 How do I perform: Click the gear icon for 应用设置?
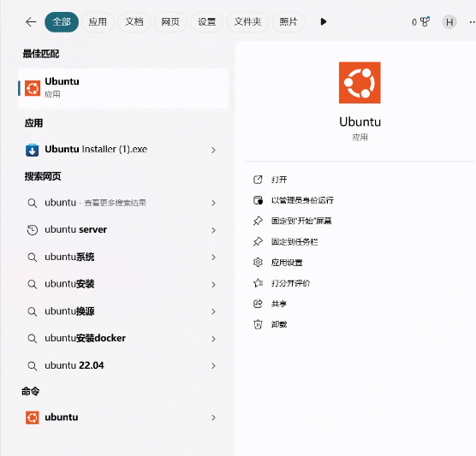pyautogui.click(x=258, y=262)
